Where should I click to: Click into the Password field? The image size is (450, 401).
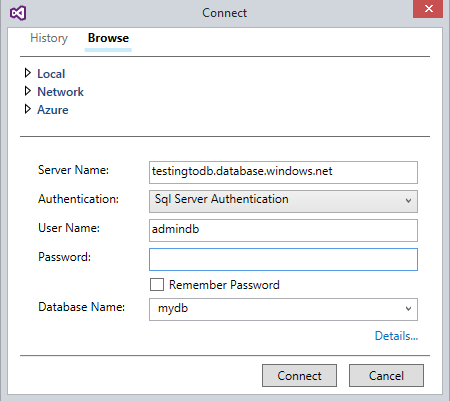pyautogui.click(x=283, y=259)
